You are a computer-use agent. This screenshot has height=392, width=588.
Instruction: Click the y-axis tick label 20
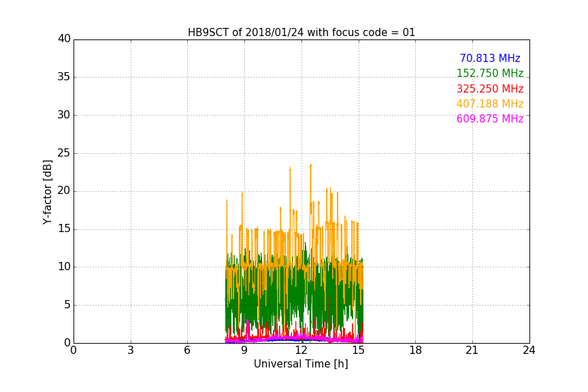(64, 191)
